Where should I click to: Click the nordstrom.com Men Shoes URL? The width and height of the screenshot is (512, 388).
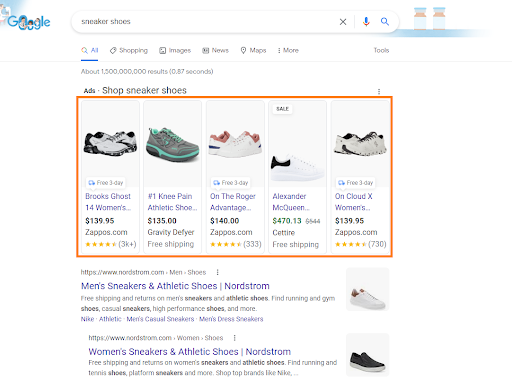click(143, 272)
